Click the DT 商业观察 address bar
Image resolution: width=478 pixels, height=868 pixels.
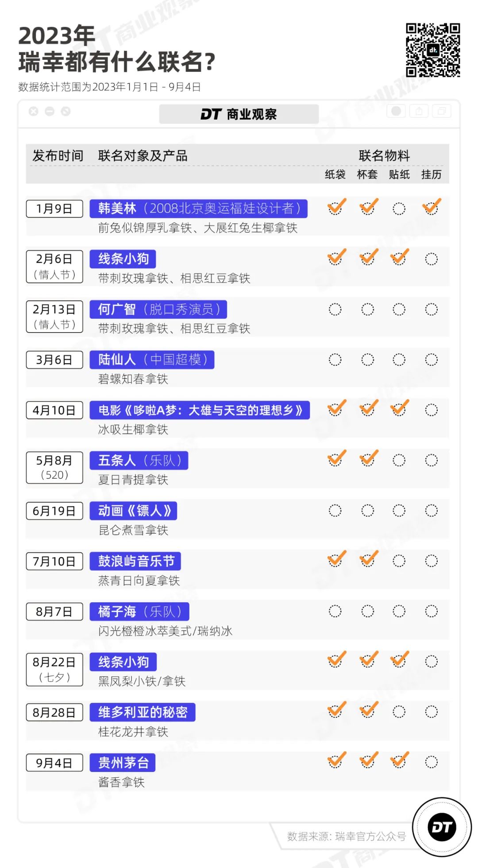[239, 114]
